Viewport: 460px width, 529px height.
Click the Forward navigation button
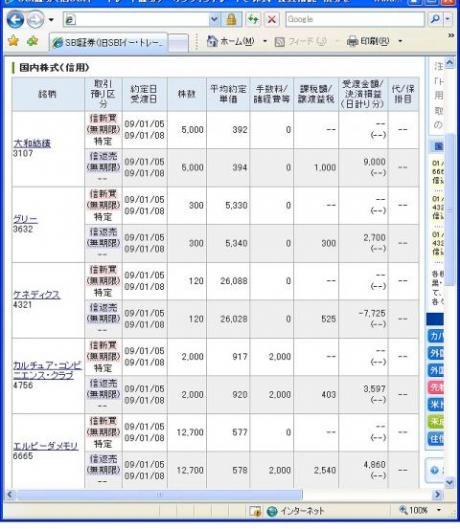[35, 20]
